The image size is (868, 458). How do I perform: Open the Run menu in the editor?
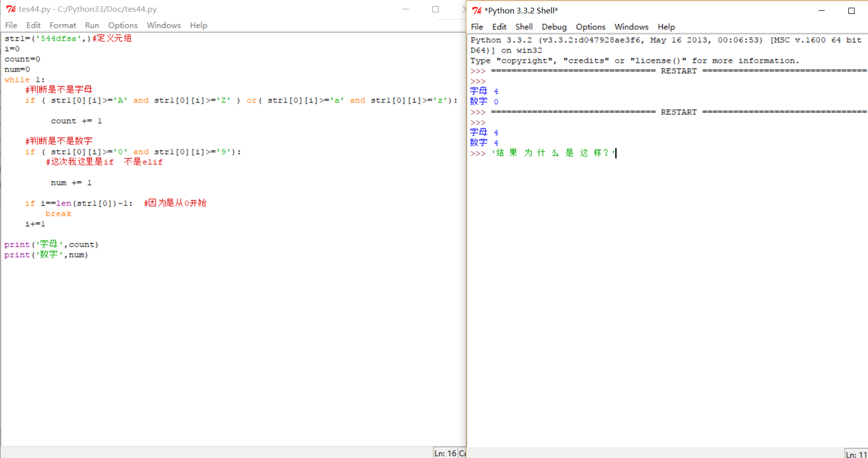pyautogui.click(x=92, y=25)
